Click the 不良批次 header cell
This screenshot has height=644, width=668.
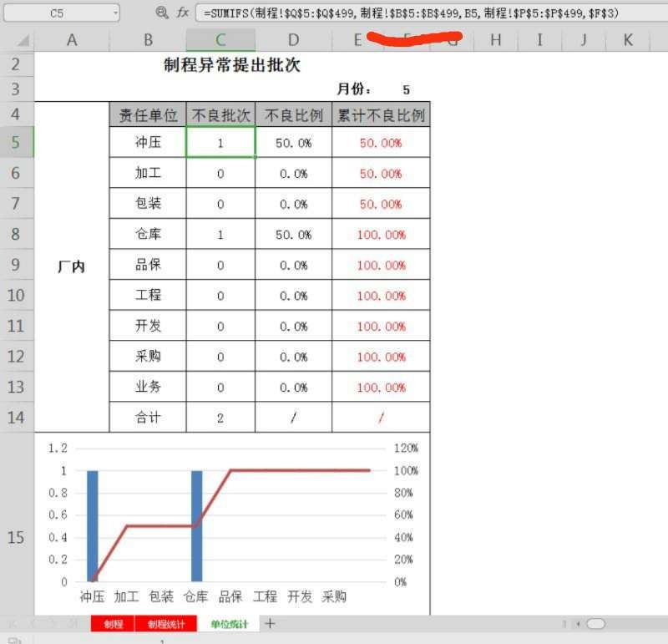tap(220, 114)
